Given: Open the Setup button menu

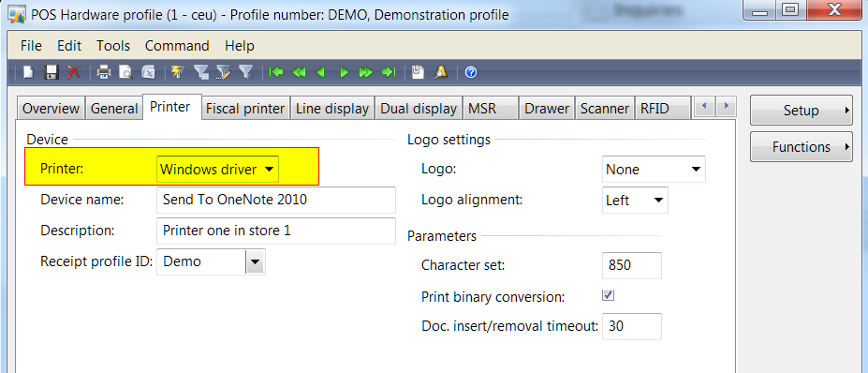Looking at the screenshot, I should [x=801, y=111].
